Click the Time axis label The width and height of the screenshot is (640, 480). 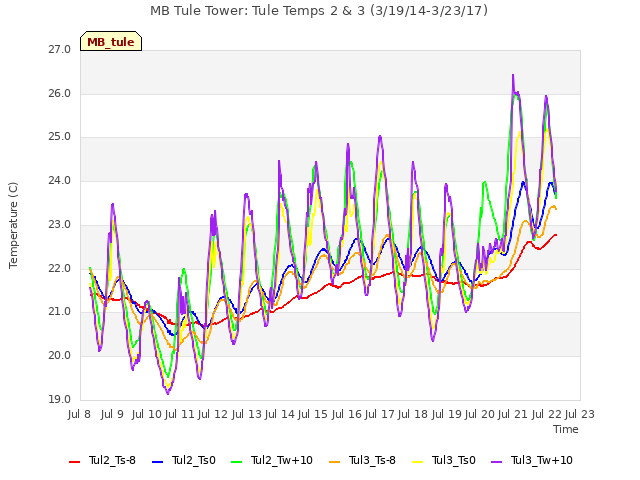566,429
